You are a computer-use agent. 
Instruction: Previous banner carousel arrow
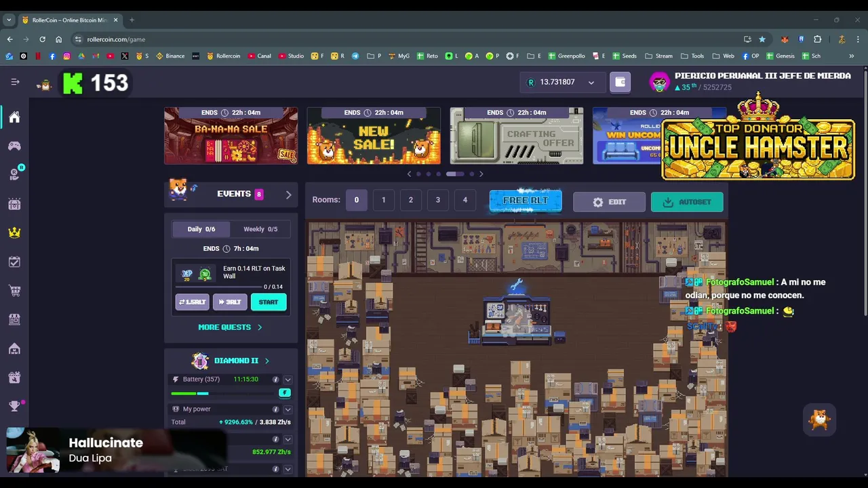pos(409,174)
